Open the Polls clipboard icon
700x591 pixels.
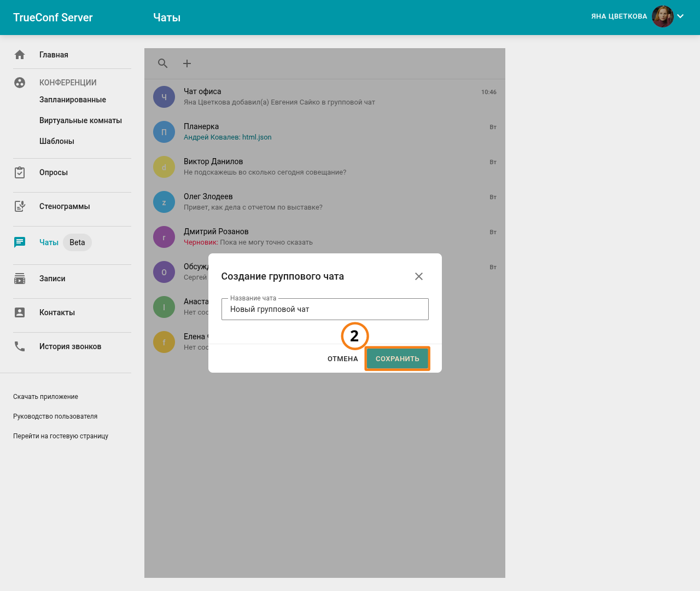point(20,172)
